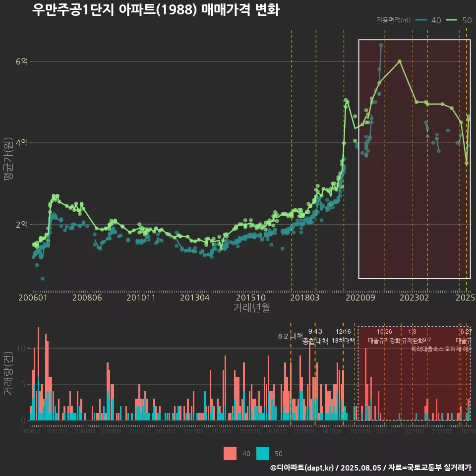476x476 pixels.
Task: Click the lowest 40㎡ outlier dot near 2006
Action: [43, 279]
